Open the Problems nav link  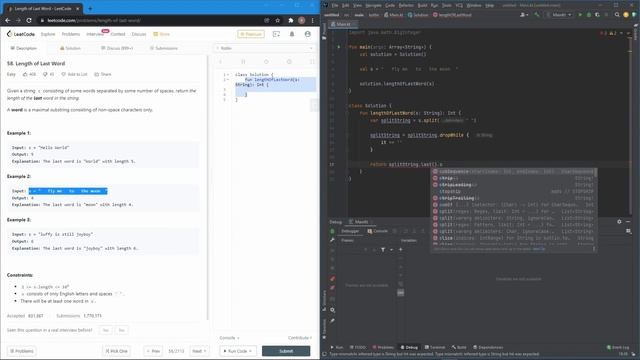[71, 34]
